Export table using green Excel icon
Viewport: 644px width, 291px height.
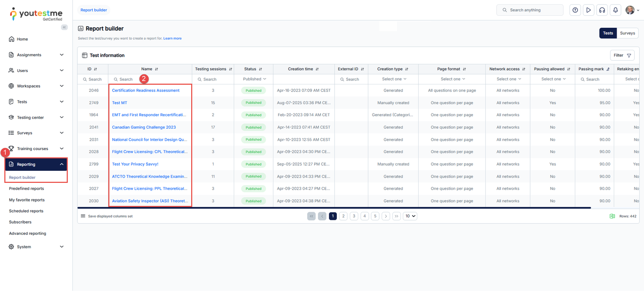[612, 216]
